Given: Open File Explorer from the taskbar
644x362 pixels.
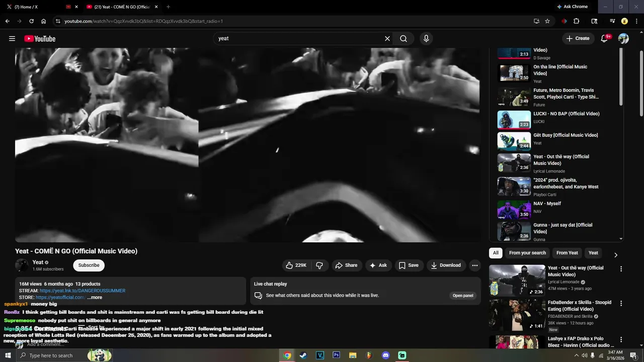Looking at the screenshot, I should pos(353,355).
